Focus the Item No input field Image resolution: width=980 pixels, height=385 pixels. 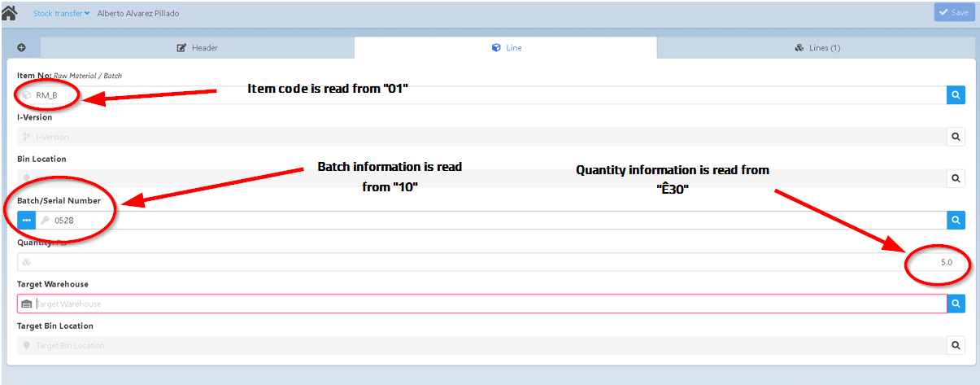click(488, 95)
